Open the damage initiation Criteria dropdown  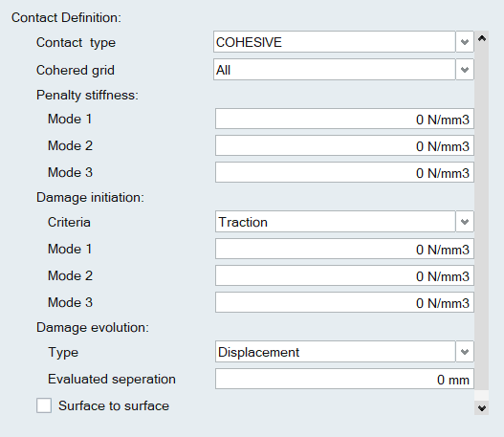[x=465, y=222]
